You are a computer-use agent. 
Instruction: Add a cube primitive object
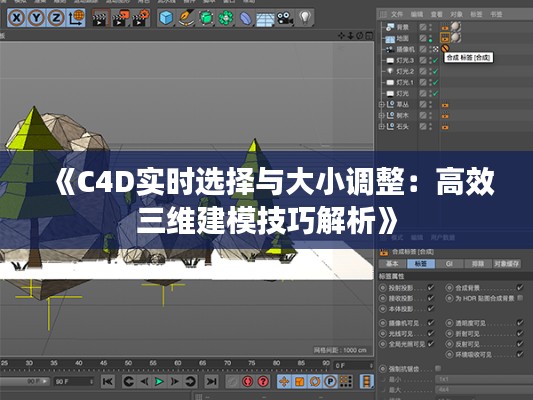(x=167, y=18)
